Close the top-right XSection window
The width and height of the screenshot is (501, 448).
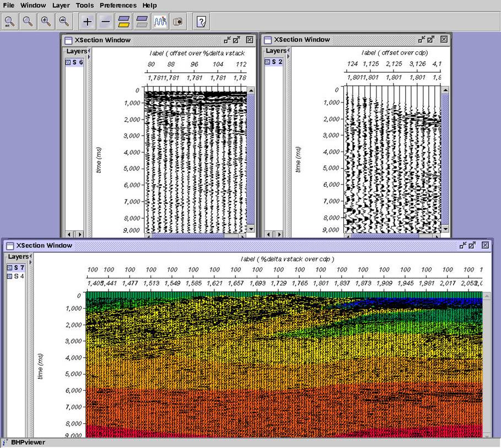(444, 39)
